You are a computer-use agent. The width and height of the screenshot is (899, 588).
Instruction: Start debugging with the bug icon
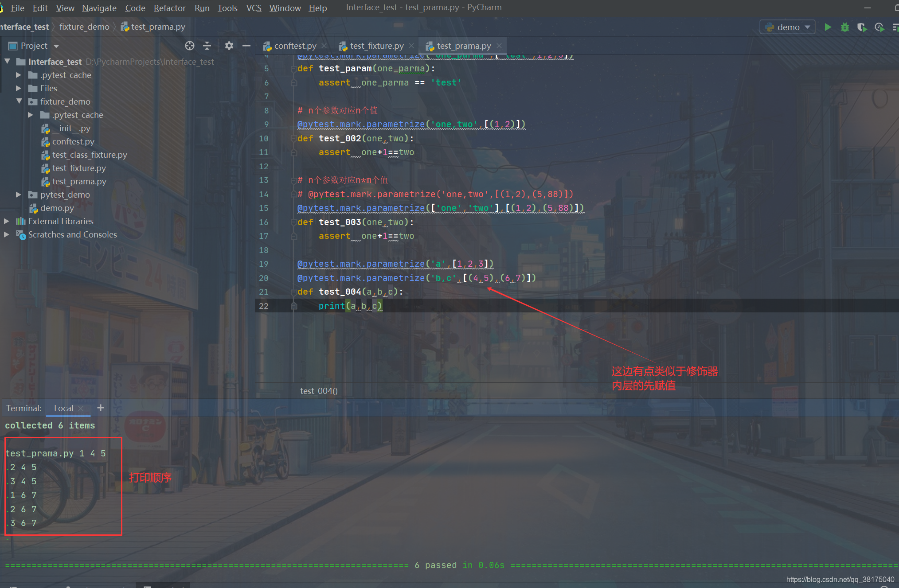(845, 27)
